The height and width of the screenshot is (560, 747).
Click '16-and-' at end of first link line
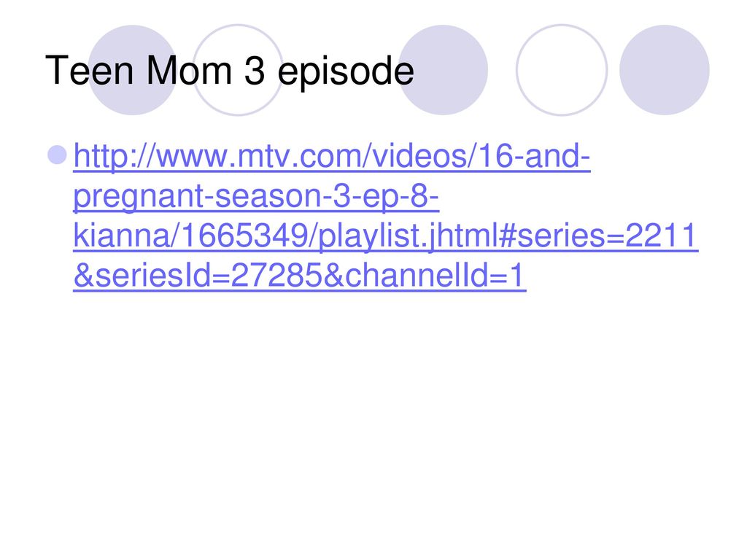[533, 156]
